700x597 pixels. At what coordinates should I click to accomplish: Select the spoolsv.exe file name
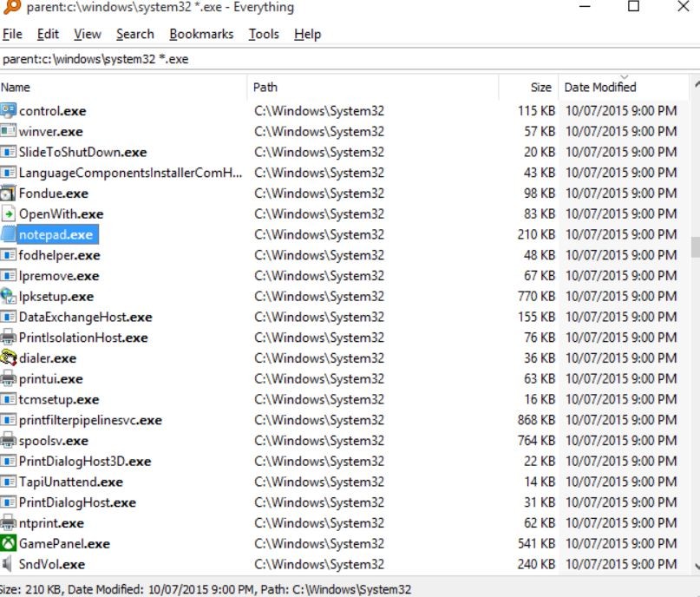54,441
